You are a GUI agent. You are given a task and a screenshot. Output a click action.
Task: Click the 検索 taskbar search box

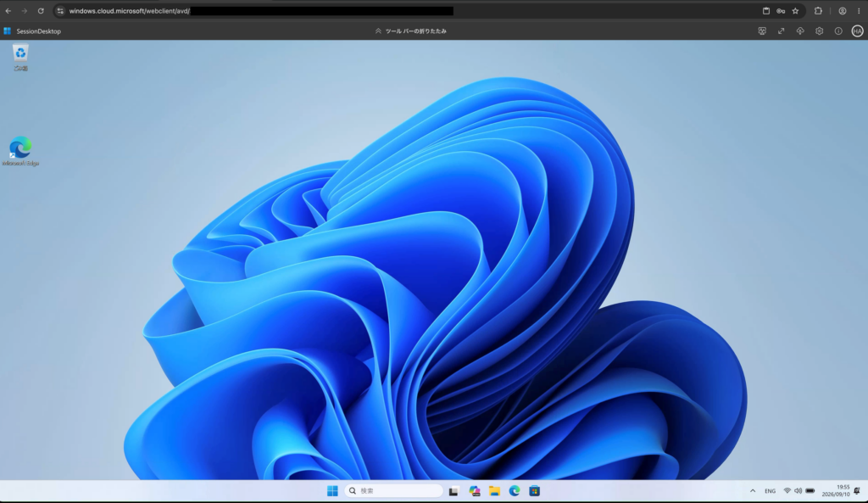tap(393, 491)
